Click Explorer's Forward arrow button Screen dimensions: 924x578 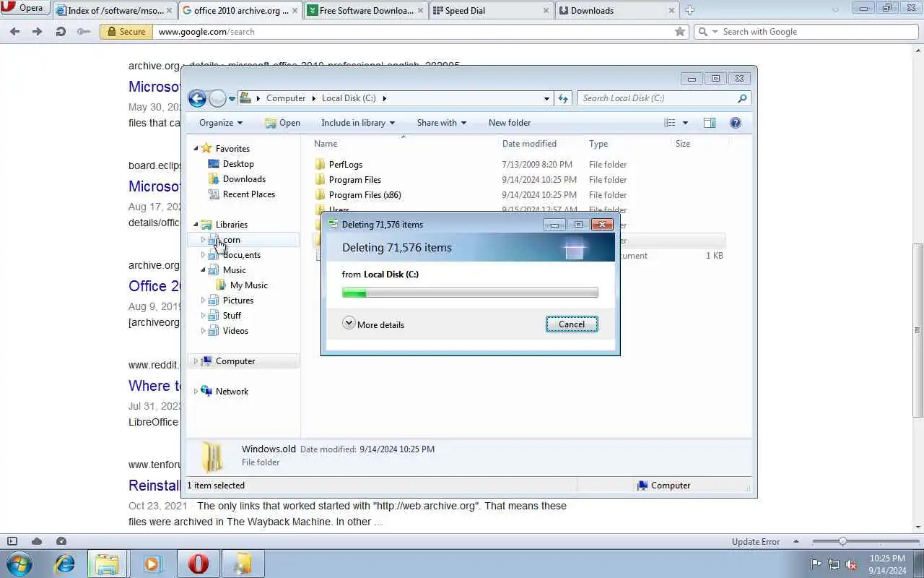[217, 98]
